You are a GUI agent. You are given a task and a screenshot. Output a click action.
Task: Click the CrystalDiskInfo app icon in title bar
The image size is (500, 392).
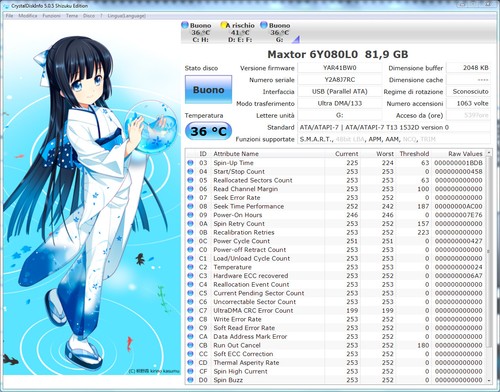[x=6, y=6]
